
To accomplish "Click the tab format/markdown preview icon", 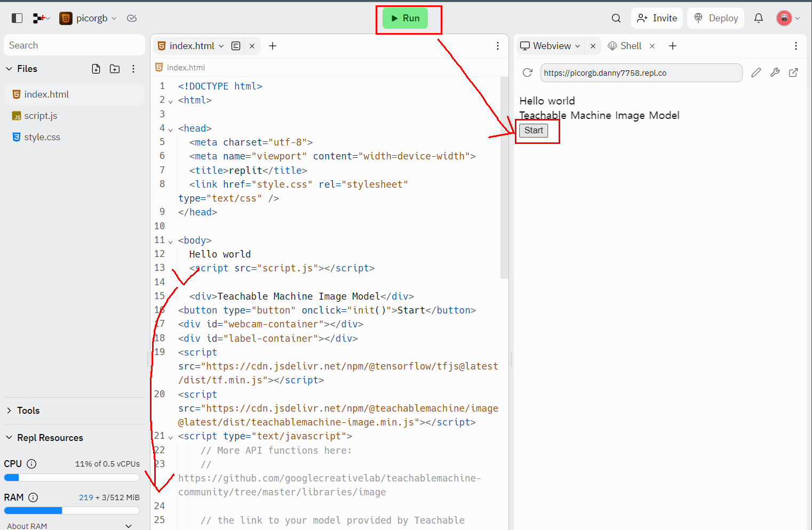I will (x=236, y=46).
